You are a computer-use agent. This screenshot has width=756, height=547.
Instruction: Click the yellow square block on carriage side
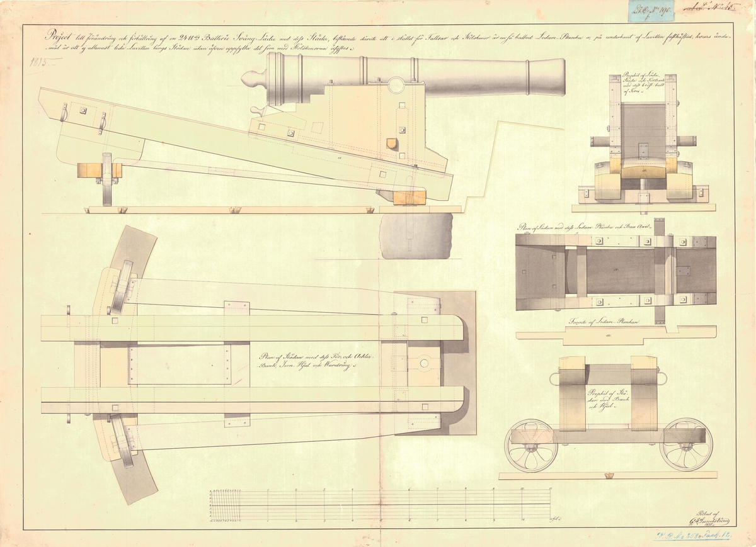pyautogui.click(x=395, y=144)
